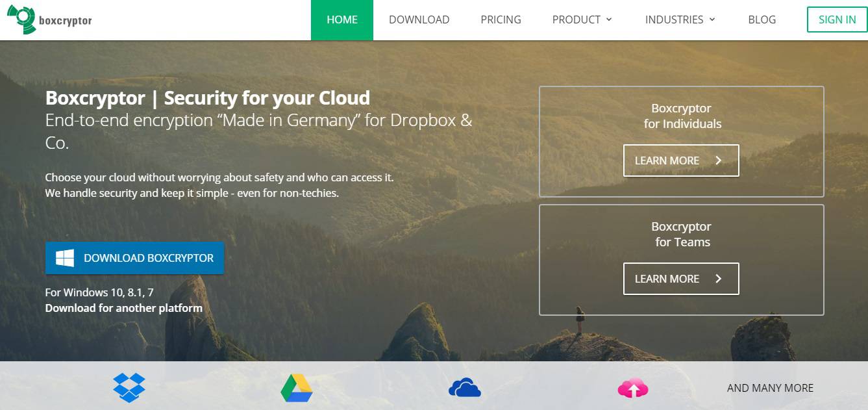
Task: Click the Boxcryptor Security for your Cloud heading
Action: pyautogui.click(x=208, y=98)
